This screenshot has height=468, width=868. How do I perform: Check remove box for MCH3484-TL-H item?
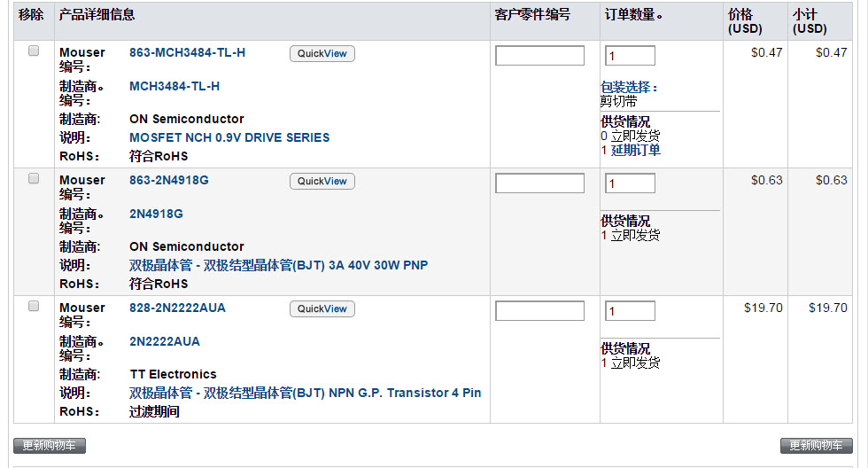(34, 51)
